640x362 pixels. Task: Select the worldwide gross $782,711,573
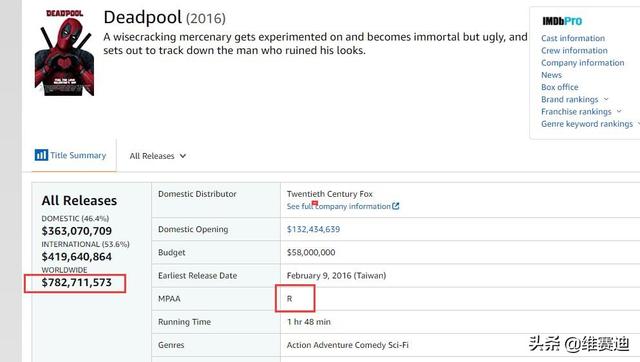(x=76, y=282)
